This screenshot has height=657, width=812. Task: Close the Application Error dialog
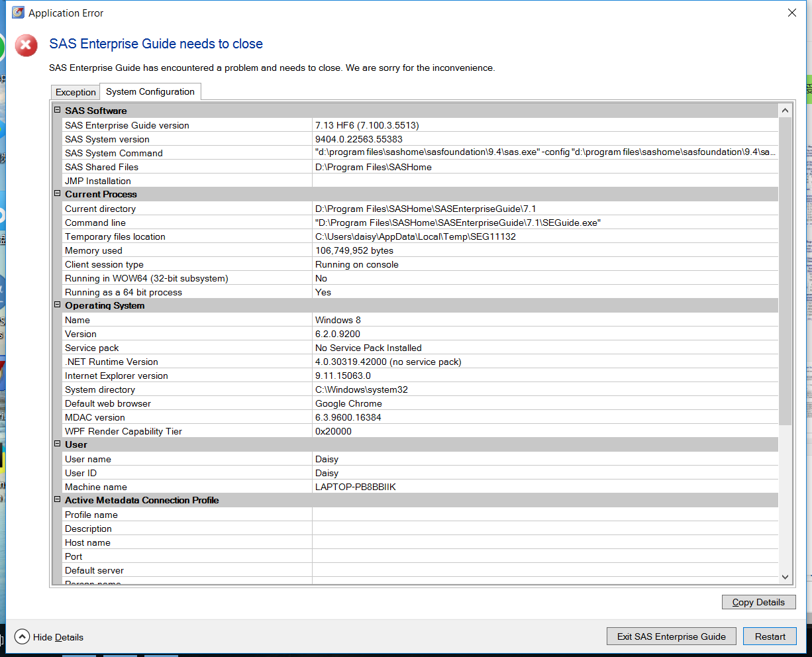pos(792,13)
